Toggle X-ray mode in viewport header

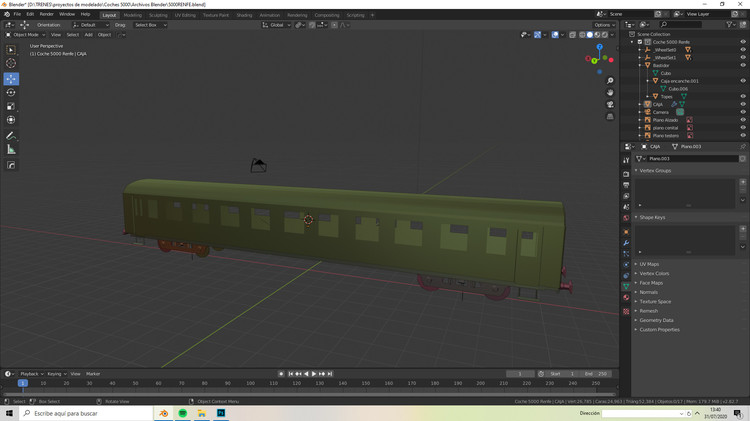tap(573, 35)
